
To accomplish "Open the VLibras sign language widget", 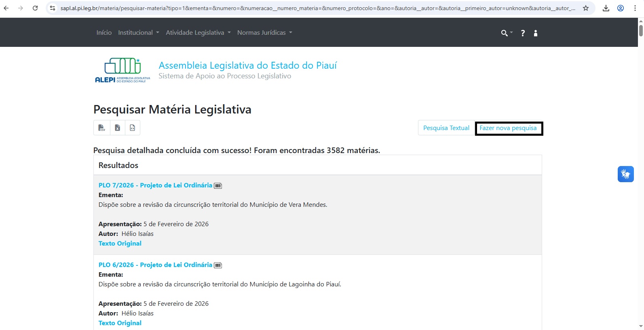I will [x=625, y=174].
